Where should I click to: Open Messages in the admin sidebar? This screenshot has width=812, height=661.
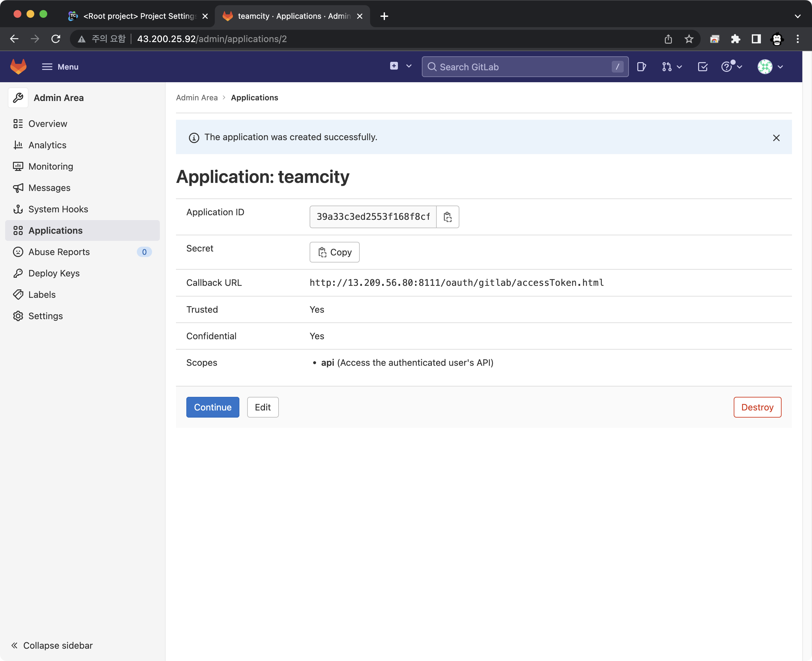point(82,188)
